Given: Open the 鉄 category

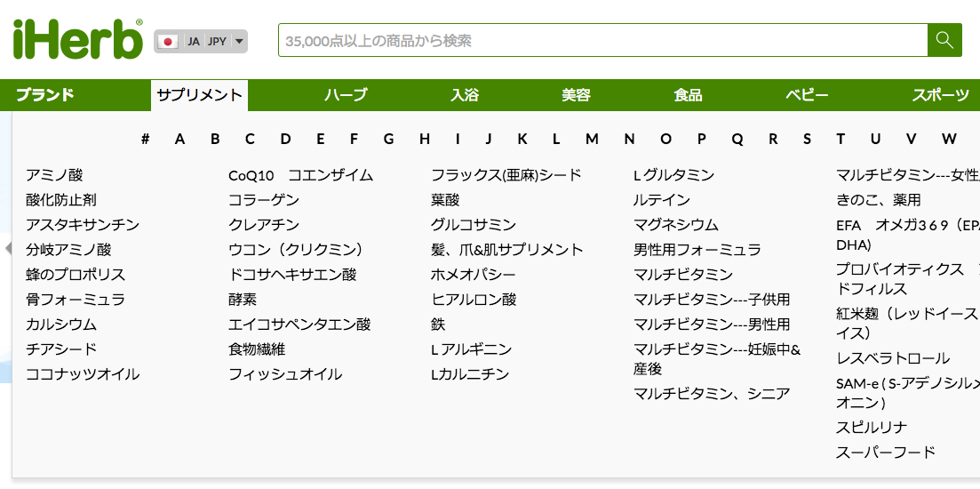Looking at the screenshot, I should [438, 325].
